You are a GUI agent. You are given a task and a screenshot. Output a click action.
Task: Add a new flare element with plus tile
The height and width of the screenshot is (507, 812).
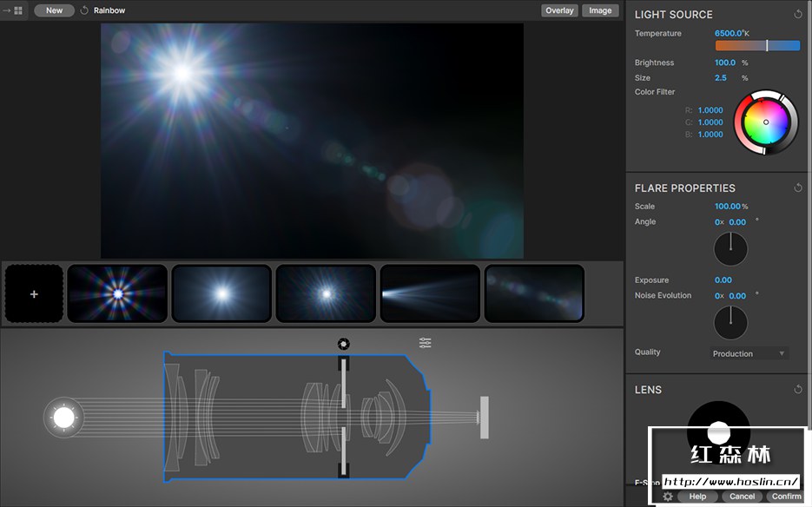(x=34, y=294)
